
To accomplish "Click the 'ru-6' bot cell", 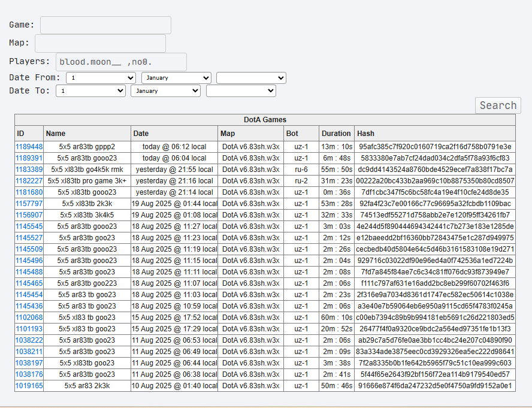I will tap(301, 170).
